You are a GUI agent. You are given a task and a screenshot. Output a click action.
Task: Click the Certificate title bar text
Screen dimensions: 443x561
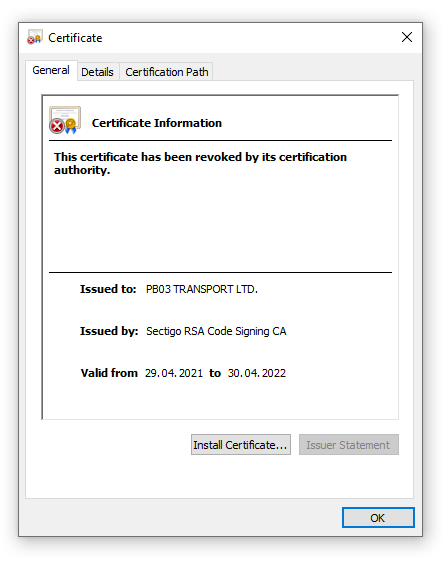(75, 38)
